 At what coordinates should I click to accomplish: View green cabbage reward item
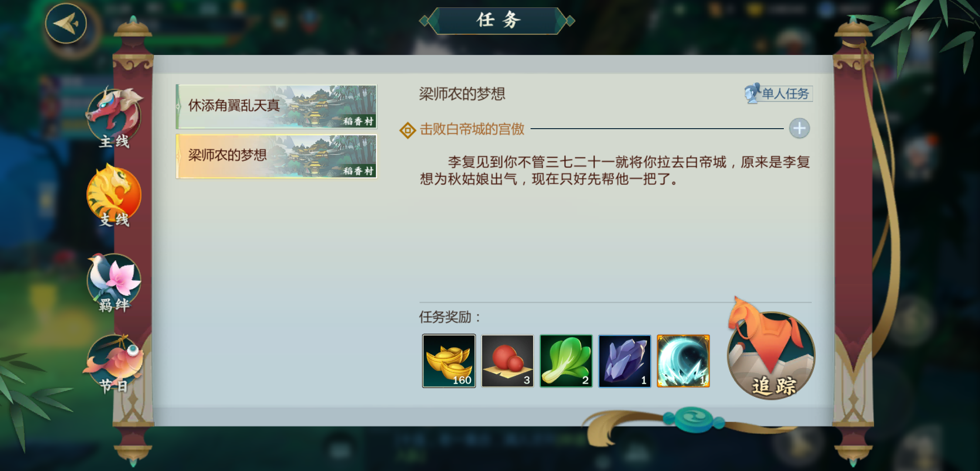pyautogui.click(x=566, y=361)
